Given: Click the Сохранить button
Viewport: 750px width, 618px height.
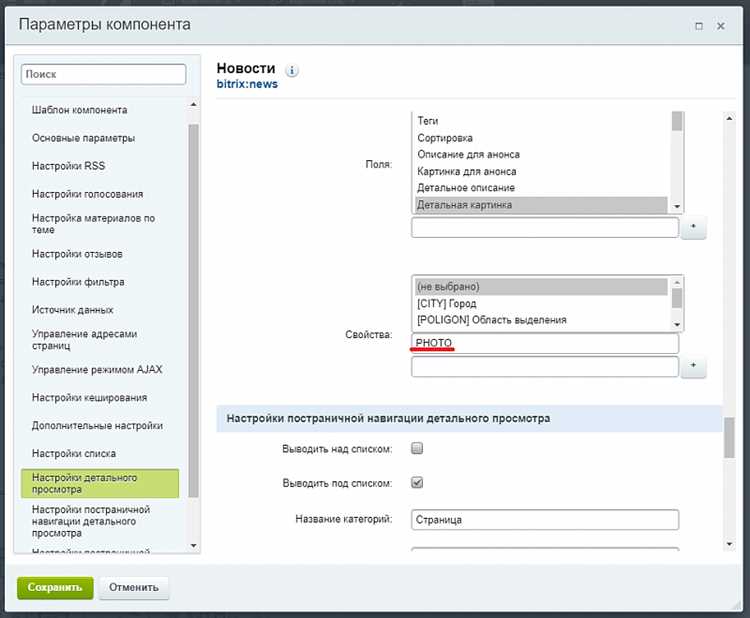Looking at the screenshot, I should 55,587.
